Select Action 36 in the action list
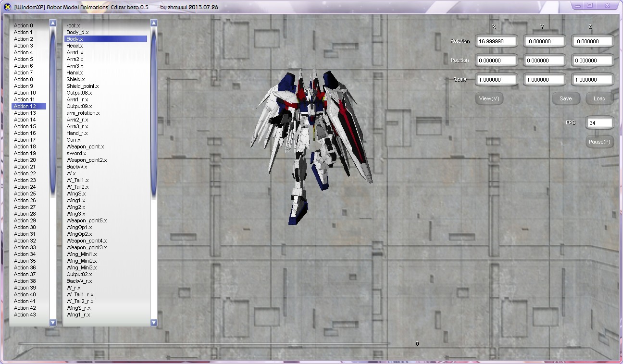 29,267
